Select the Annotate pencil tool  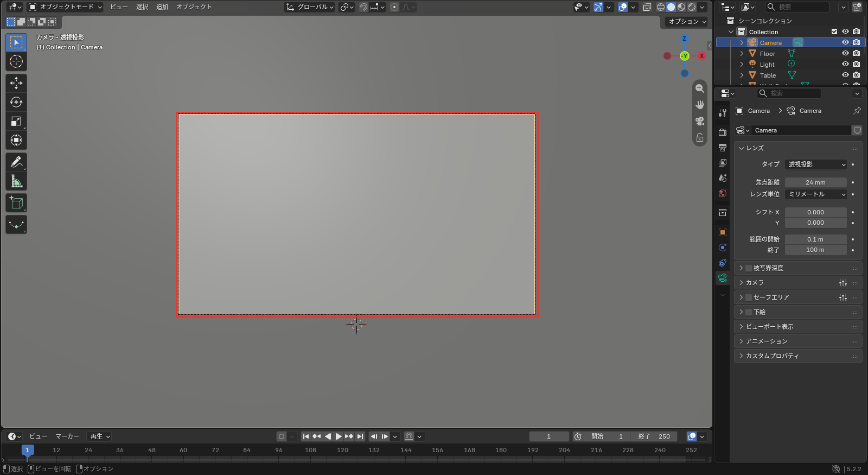(x=16, y=162)
